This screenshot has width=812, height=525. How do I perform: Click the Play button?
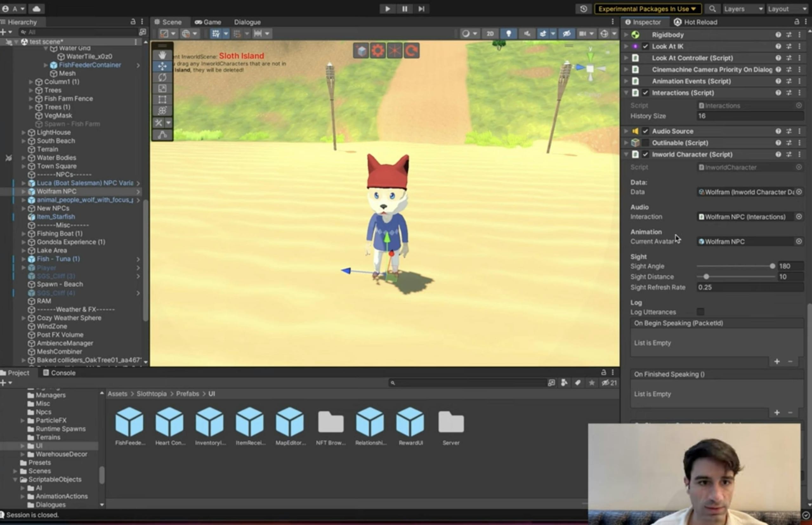(x=387, y=9)
